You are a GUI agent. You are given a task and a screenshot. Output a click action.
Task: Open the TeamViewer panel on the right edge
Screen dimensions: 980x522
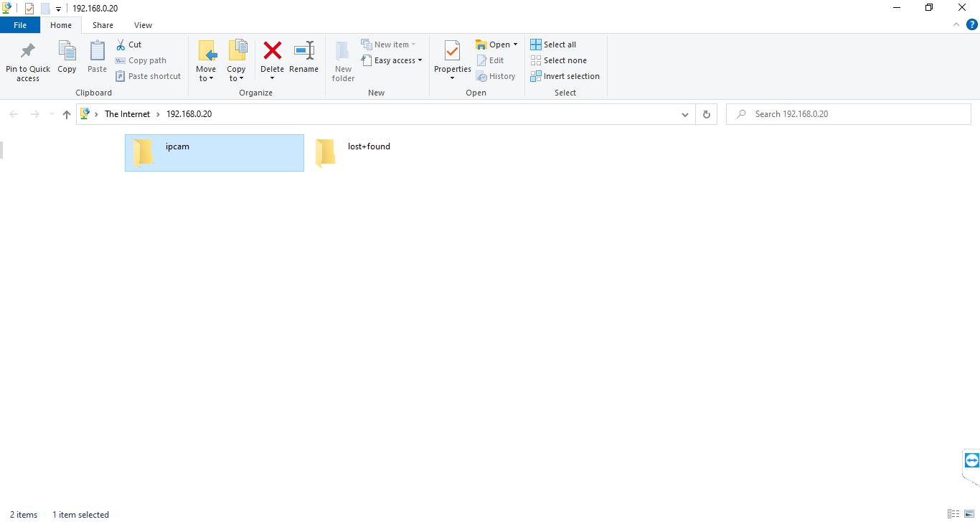pos(973,460)
